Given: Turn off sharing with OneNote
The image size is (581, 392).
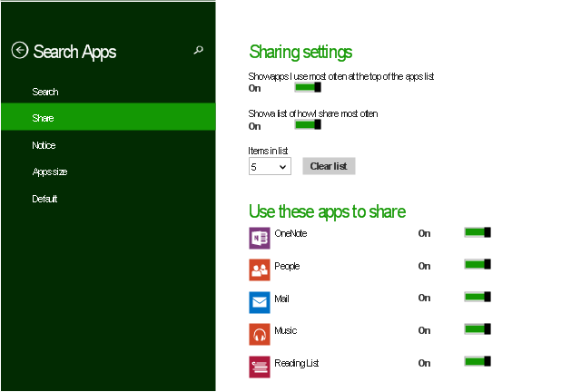Looking at the screenshot, I should click(x=478, y=232).
